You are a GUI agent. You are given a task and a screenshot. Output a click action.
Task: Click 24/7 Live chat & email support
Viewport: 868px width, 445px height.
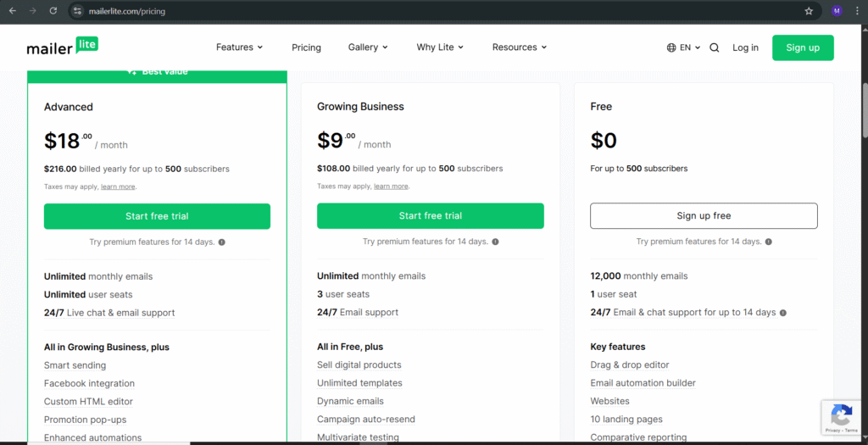point(109,314)
